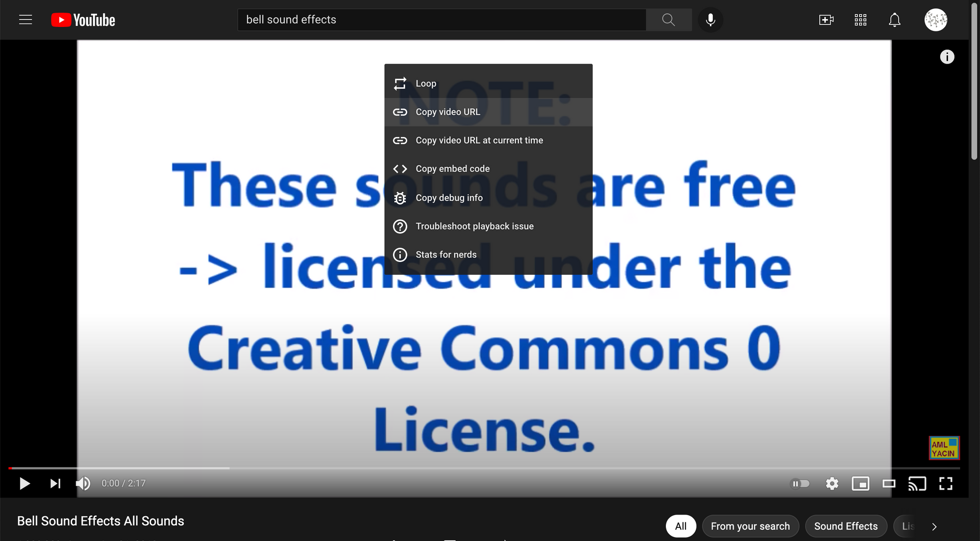This screenshot has width=980, height=541.
Task: Open the notifications bell
Action: pyautogui.click(x=894, y=20)
